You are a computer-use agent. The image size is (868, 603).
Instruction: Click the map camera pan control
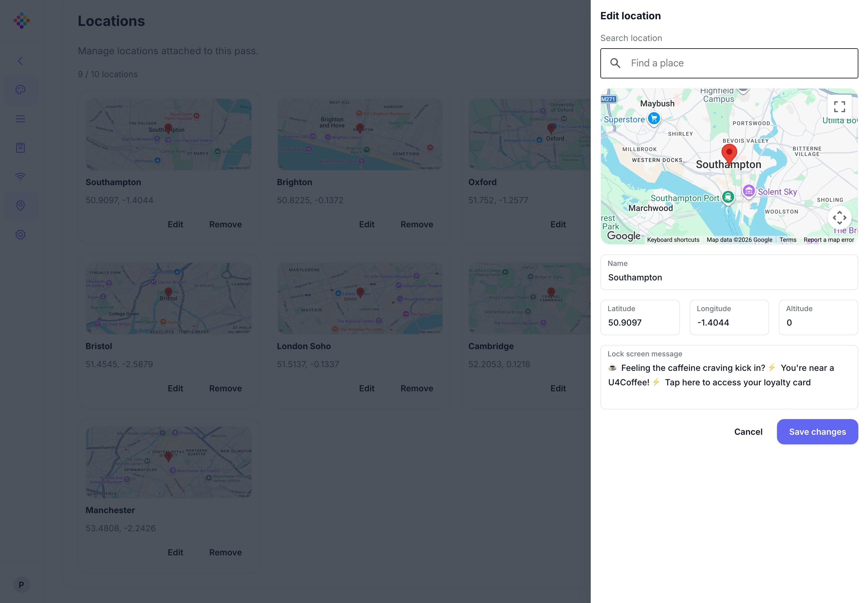(x=839, y=218)
